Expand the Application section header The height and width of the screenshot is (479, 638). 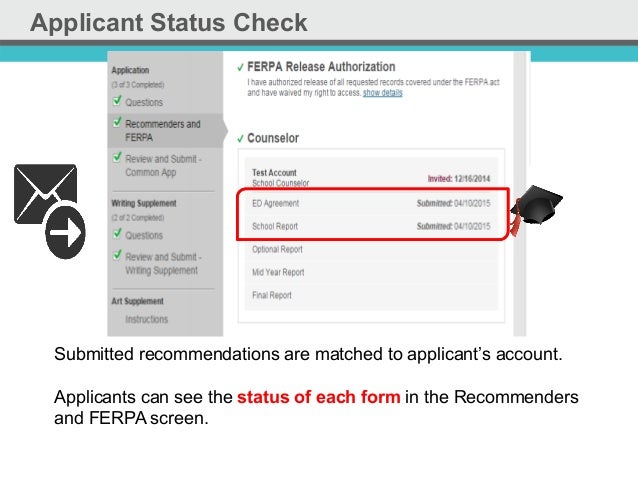coord(130,70)
